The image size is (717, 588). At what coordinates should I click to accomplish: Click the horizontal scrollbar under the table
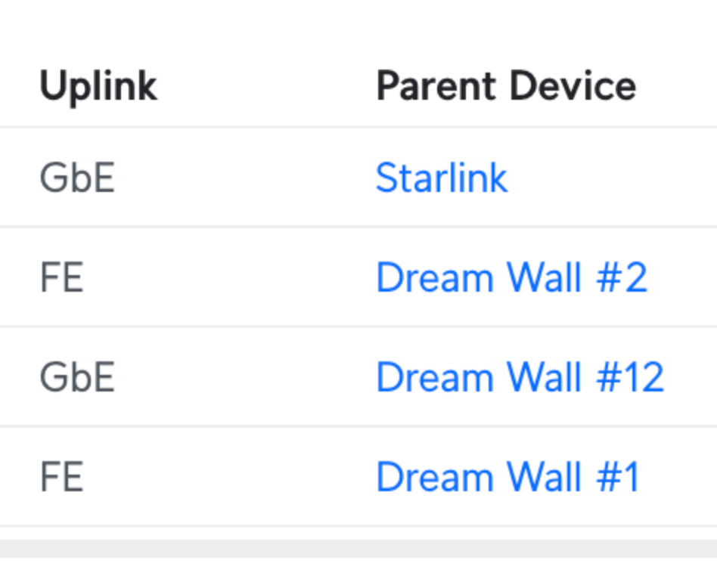[x=358, y=548]
